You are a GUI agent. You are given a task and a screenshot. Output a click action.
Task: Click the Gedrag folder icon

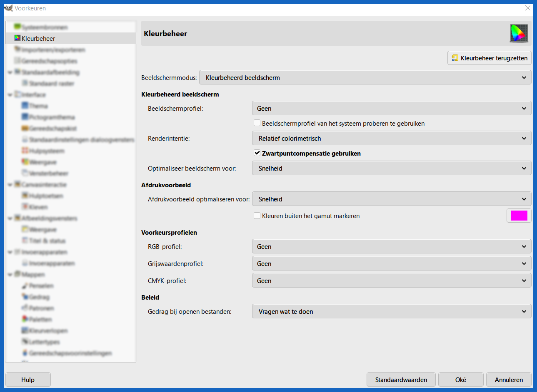25,296
